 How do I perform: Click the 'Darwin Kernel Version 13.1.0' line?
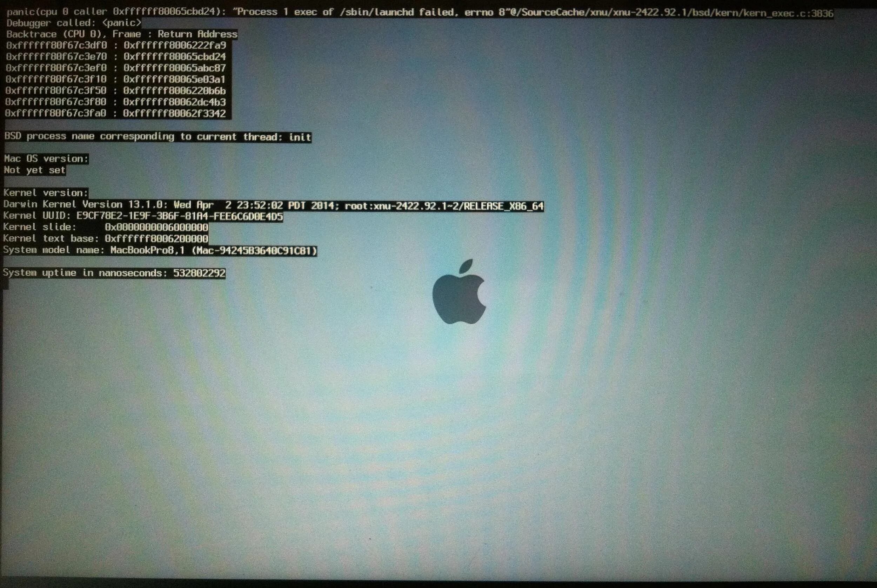(x=274, y=205)
